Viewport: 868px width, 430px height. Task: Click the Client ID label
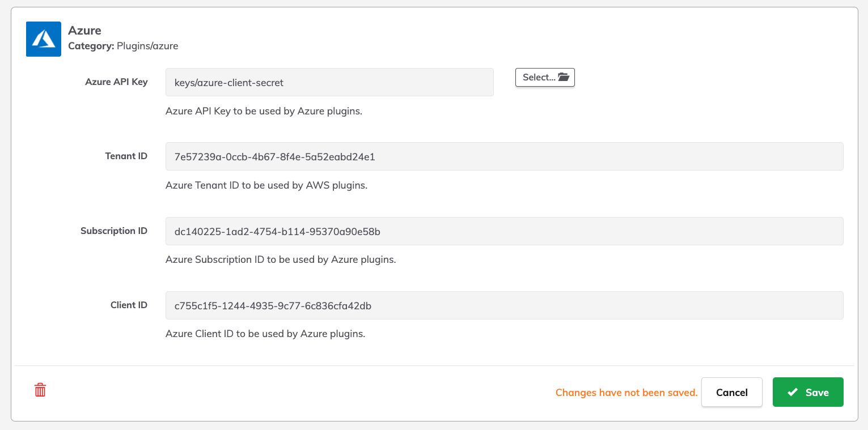click(x=129, y=305)
